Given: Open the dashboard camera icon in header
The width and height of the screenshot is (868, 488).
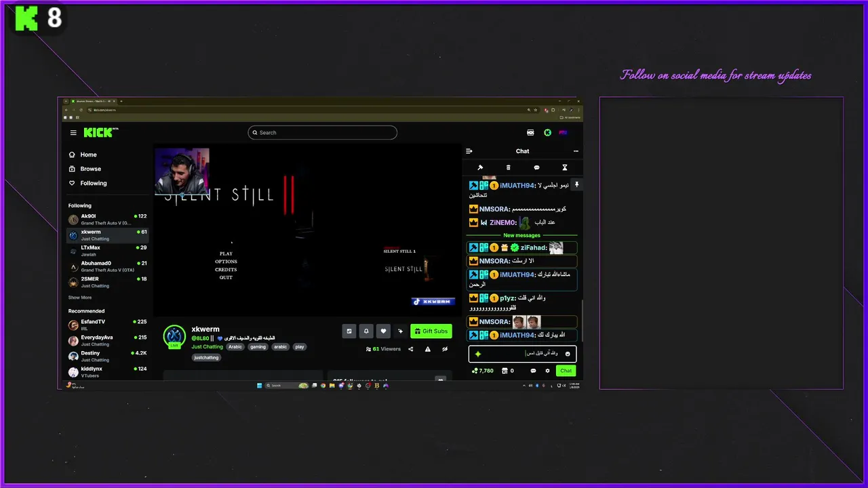Looking at the screenshot, I should (x=530, y=133).
